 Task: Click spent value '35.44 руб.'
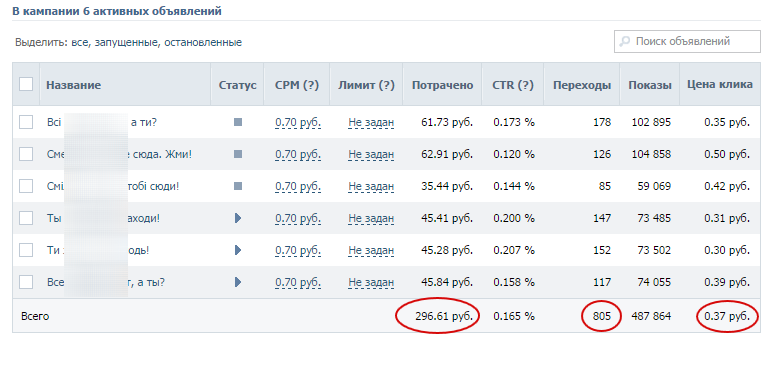[x=447, y=186]
